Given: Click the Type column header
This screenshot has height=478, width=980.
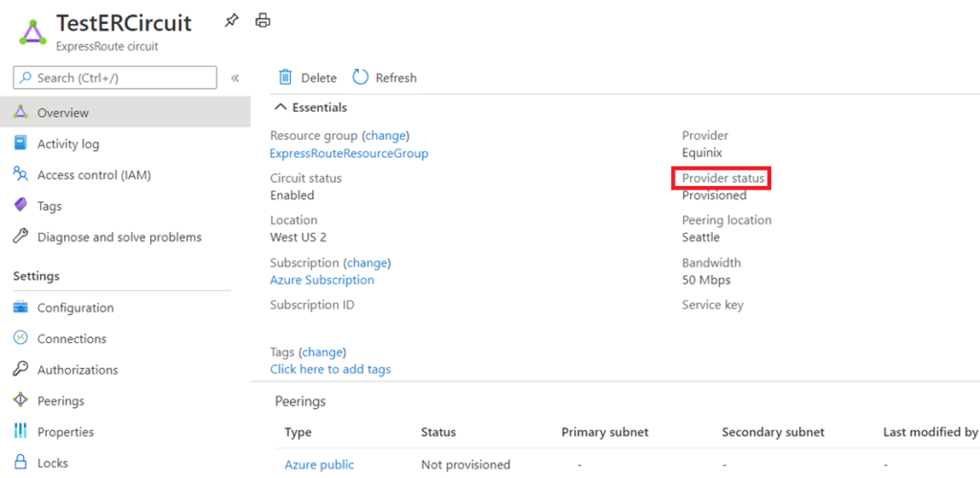Looking at the screenshot, I should tap(298, 432).
